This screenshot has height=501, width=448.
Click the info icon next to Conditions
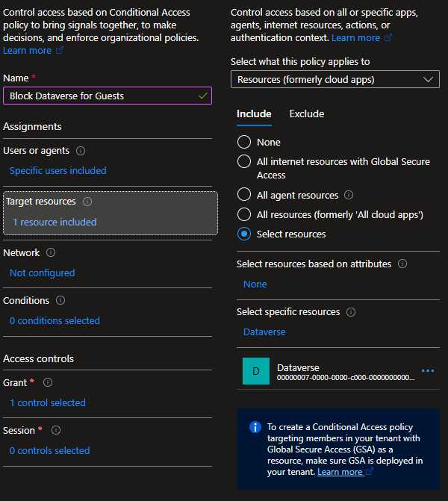click(x=60, y=300)
